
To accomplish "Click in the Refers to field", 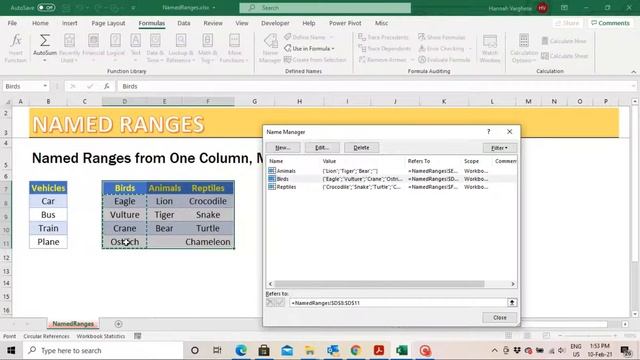I will (x=398, y=303).
